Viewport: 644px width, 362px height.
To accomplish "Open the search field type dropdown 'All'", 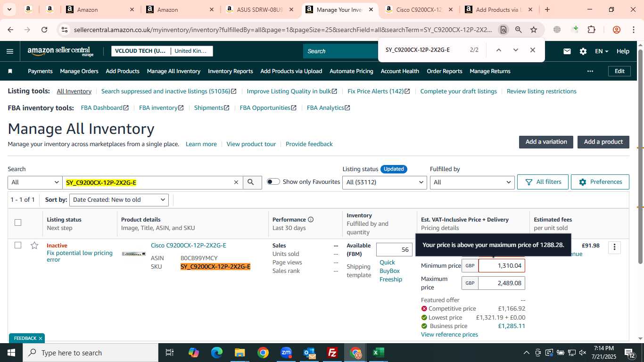I will (35, 182).
